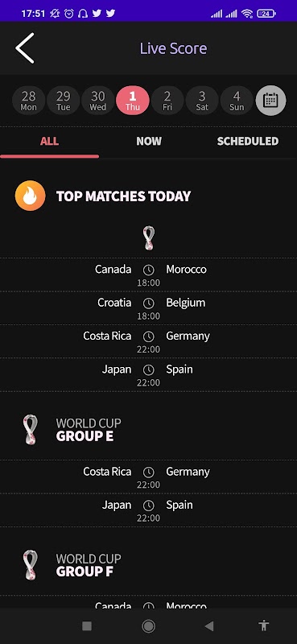
Task: Tap the World Cup trophy icon above Canada match
Action: point(149,237)
